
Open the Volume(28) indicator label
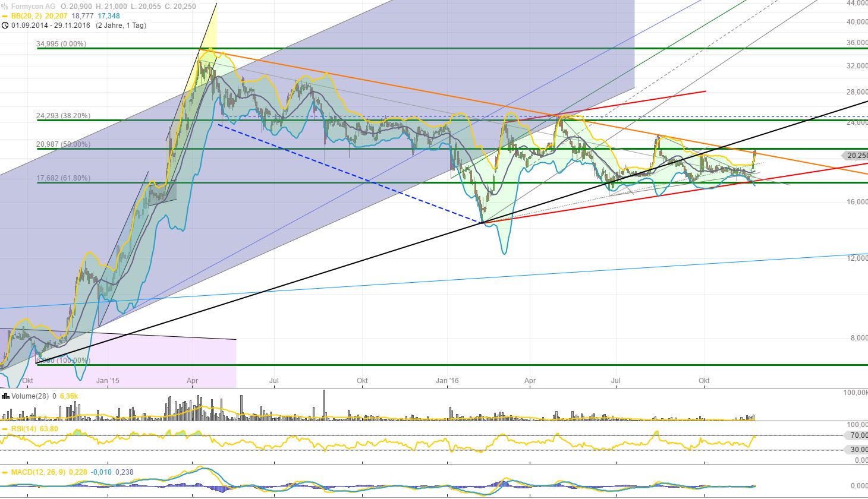point(30,396)
